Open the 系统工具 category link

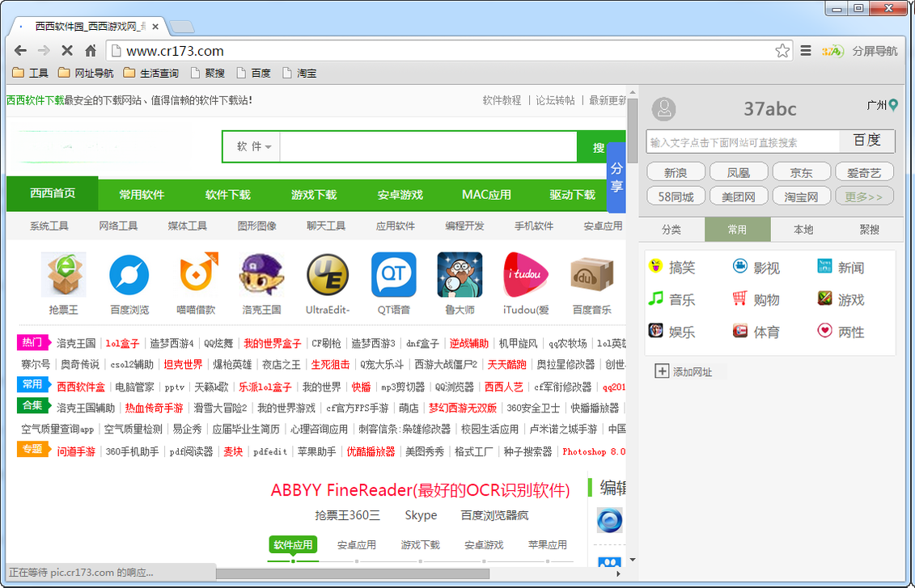pyautogui.click(x=49, y=226)
